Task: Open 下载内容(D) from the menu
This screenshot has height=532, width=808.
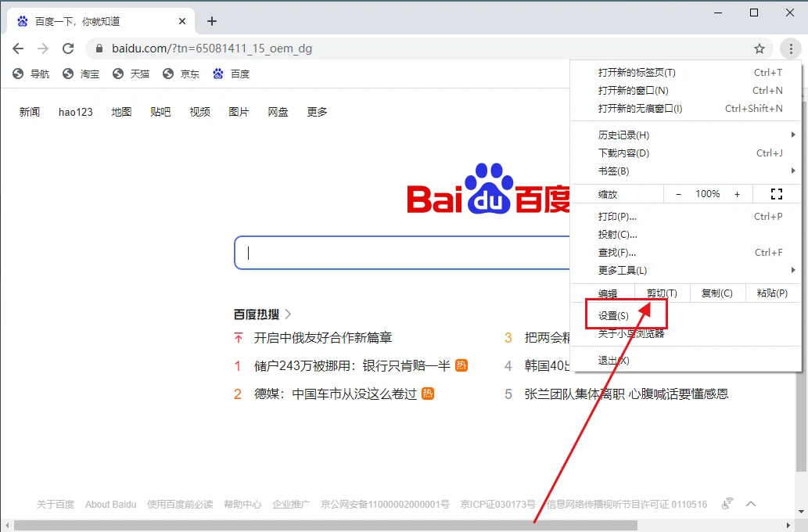Action: click(623, 153)
